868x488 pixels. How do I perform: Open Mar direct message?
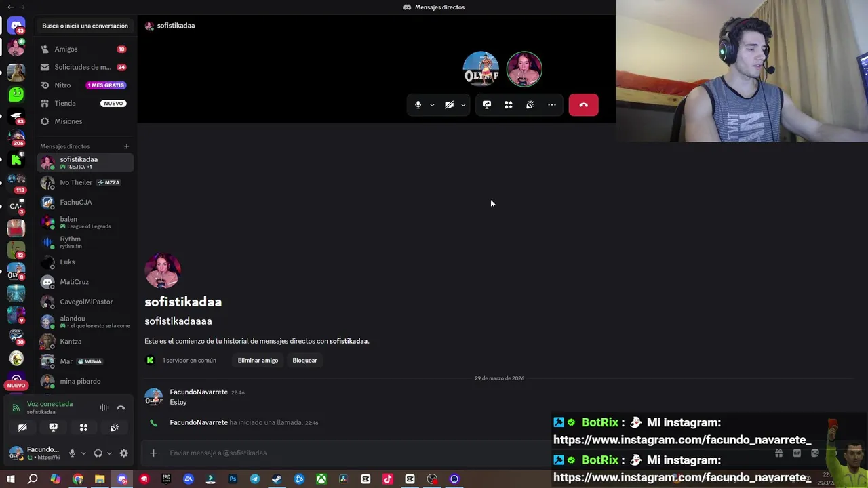point(85,361)
